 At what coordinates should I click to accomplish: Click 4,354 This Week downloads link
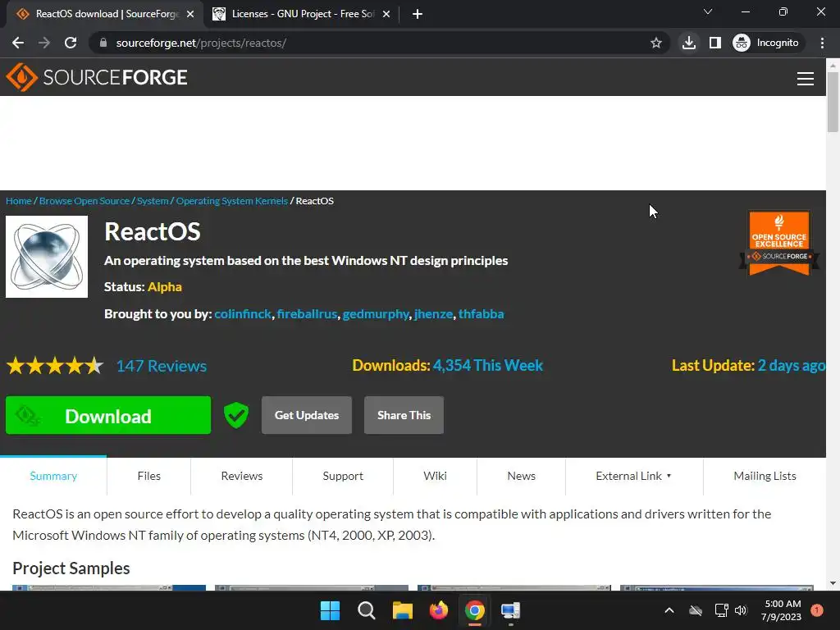point(487,365)
